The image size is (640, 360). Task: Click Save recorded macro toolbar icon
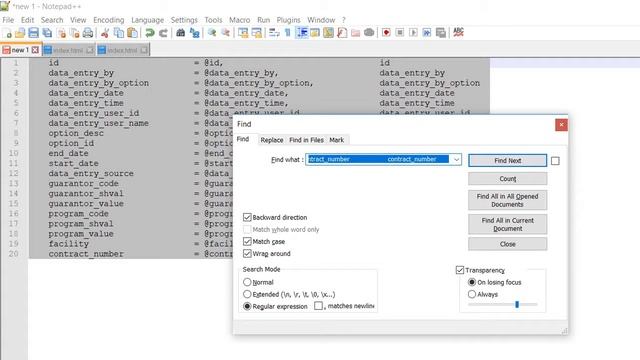440,33
